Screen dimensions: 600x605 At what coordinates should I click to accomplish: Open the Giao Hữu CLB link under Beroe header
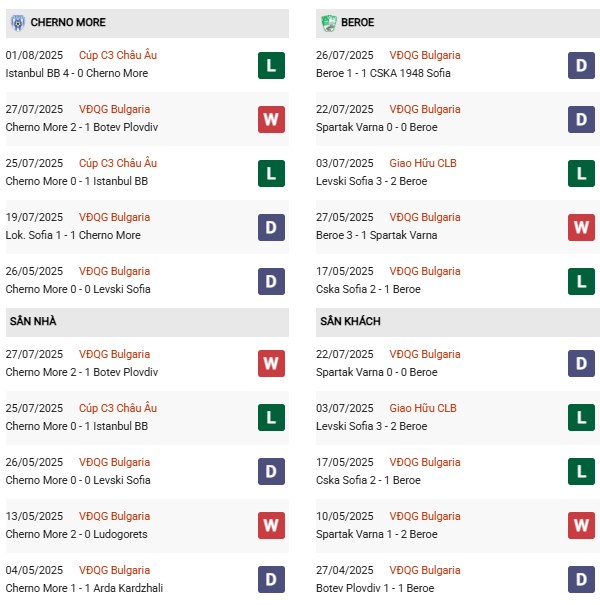click(x=422, y=164)
